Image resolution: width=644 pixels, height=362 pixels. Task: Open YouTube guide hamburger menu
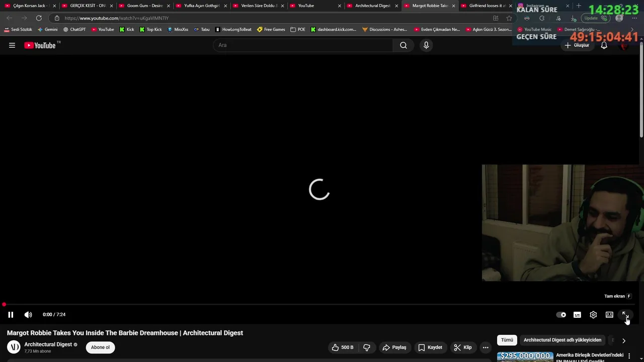click(12, 45)
